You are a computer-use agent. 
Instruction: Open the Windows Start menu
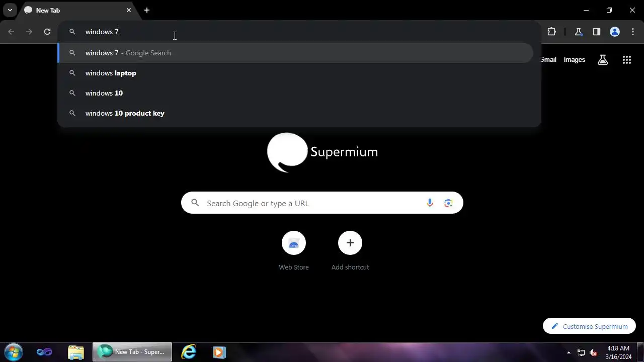tap(14, 352)
